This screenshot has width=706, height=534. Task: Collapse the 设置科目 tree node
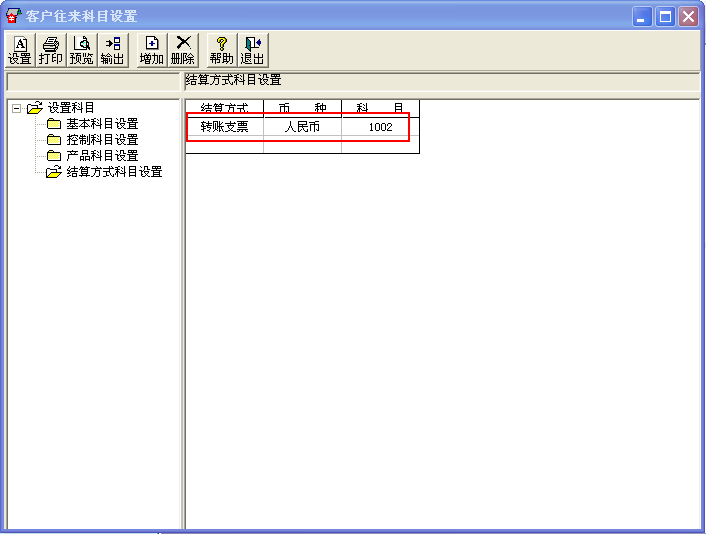click(x=16, y=109)
